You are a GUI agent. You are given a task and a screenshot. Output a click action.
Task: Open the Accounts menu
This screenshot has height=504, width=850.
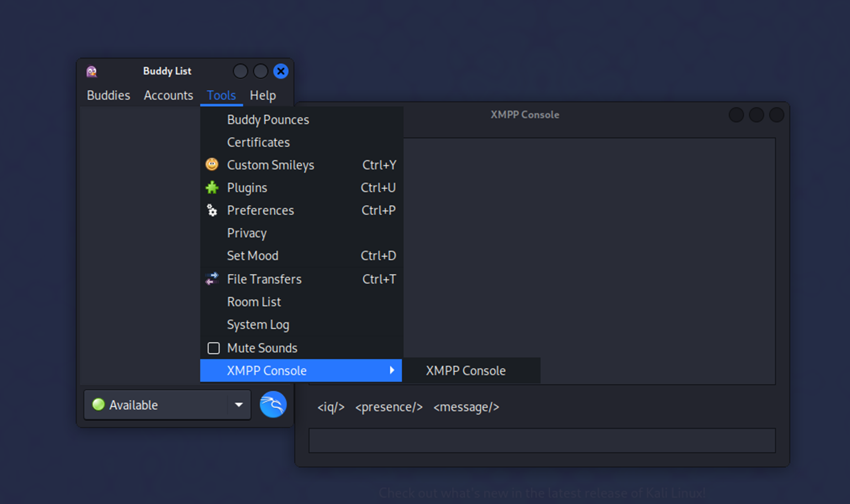(x=169, y=95)
